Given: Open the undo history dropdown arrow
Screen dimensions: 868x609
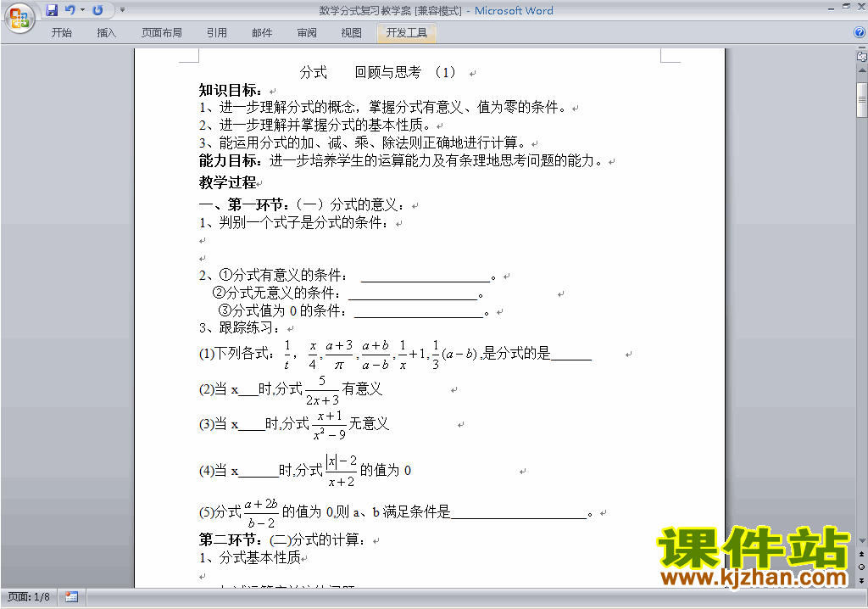Looking at the screenshot, I should (82, 10).
